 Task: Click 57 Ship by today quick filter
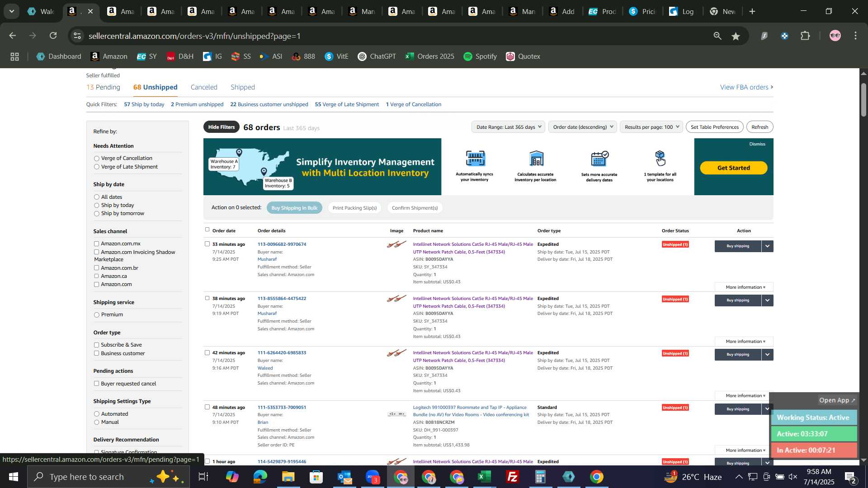point(144,104)
